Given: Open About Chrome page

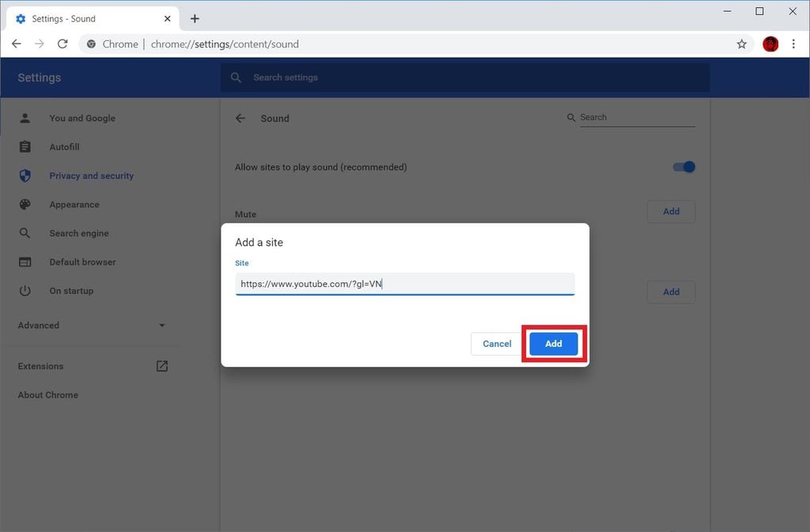Looking at the screenshot, I should click(48, 395).
